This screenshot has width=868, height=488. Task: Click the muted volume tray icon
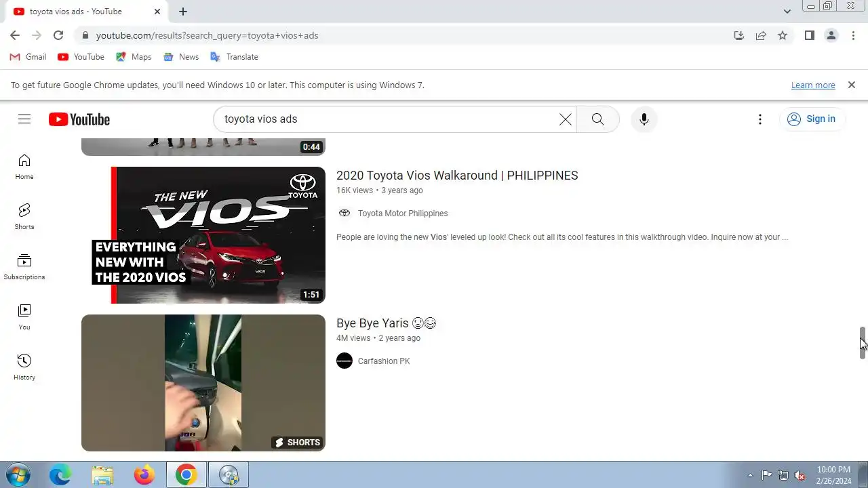[x=800, y=475]
